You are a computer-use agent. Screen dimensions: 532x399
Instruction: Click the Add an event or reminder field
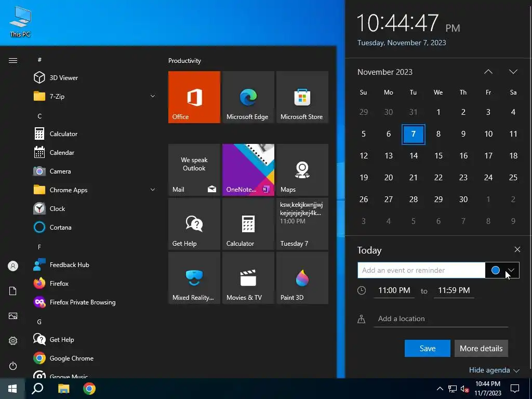[x=421, y=270]
